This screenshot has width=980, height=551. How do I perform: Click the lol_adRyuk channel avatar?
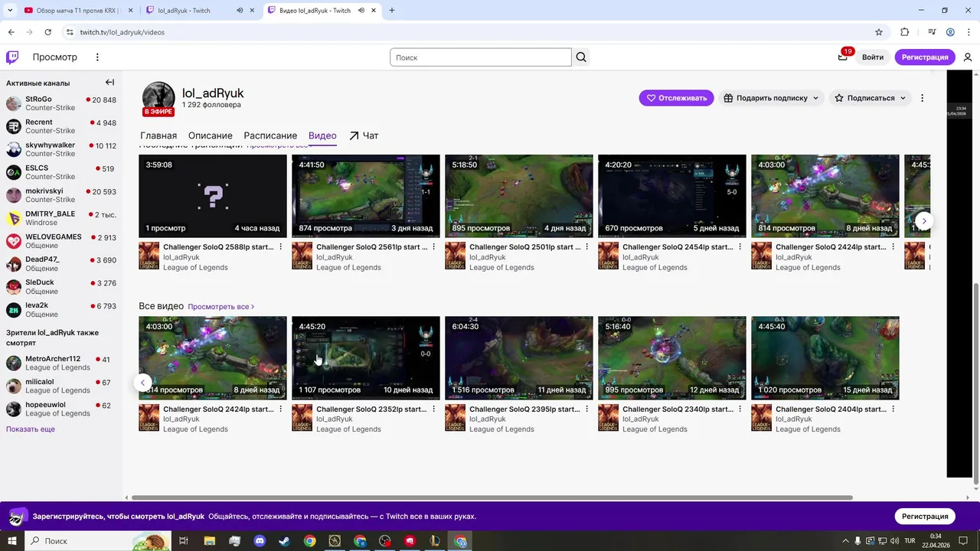click(158, 99)
